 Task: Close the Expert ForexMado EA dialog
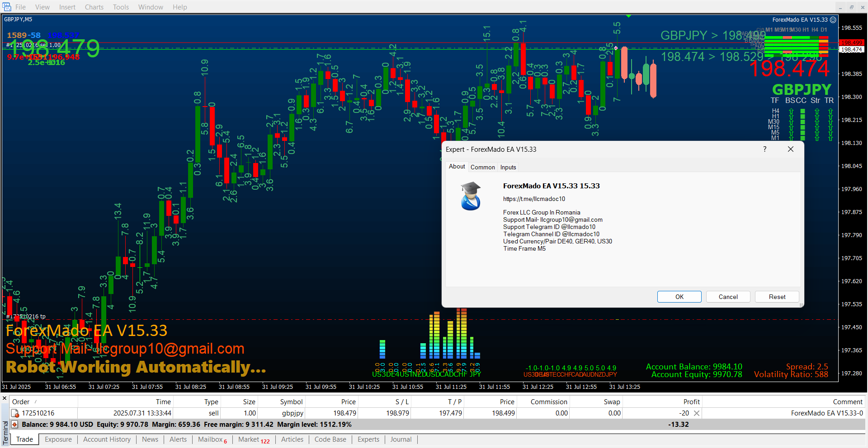[790, 149]
